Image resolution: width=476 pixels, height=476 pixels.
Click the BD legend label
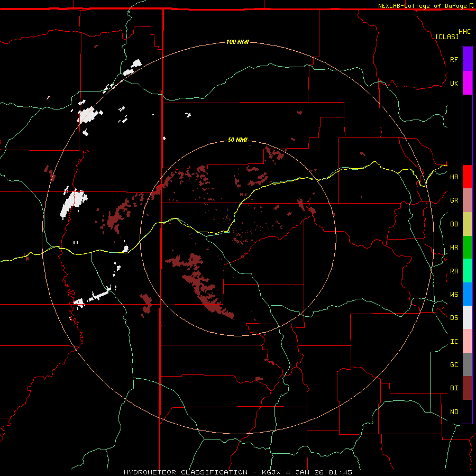(454, 224)
